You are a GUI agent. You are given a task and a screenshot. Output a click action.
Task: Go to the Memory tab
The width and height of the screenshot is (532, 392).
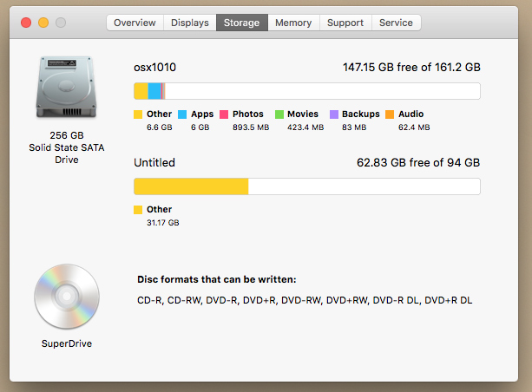pyautogui.click(x=293, y=23)
